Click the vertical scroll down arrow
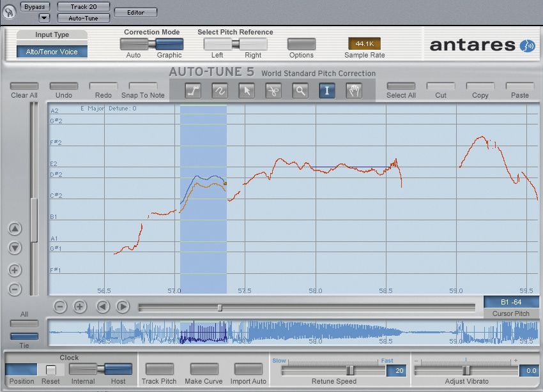Screen dimensions: 543x392 15,248
